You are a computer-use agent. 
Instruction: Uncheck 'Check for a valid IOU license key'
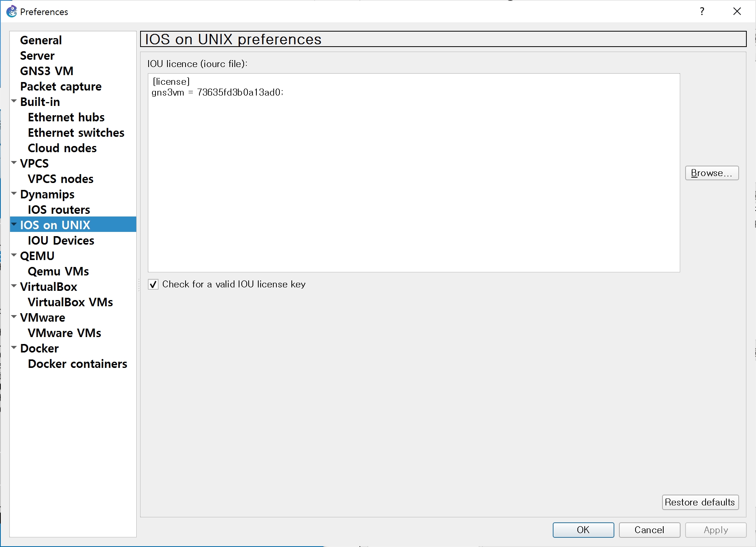coord(153,285)
